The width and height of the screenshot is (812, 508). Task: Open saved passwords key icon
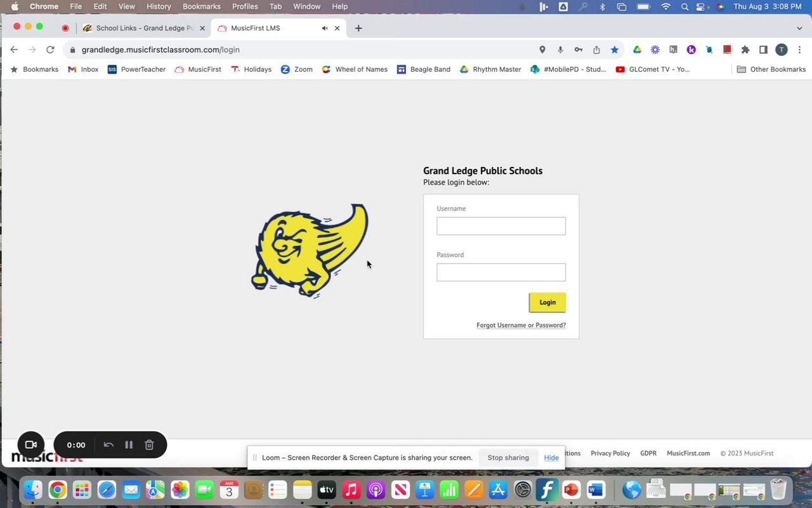[x=579, y=50]
